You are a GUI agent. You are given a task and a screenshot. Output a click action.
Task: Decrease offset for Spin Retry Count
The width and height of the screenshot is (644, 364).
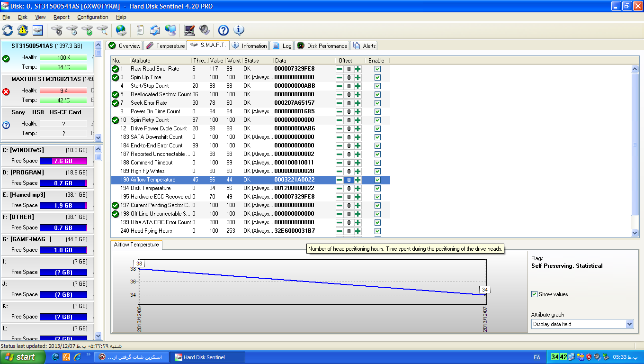pyautogui.click(x=340, y=120)
